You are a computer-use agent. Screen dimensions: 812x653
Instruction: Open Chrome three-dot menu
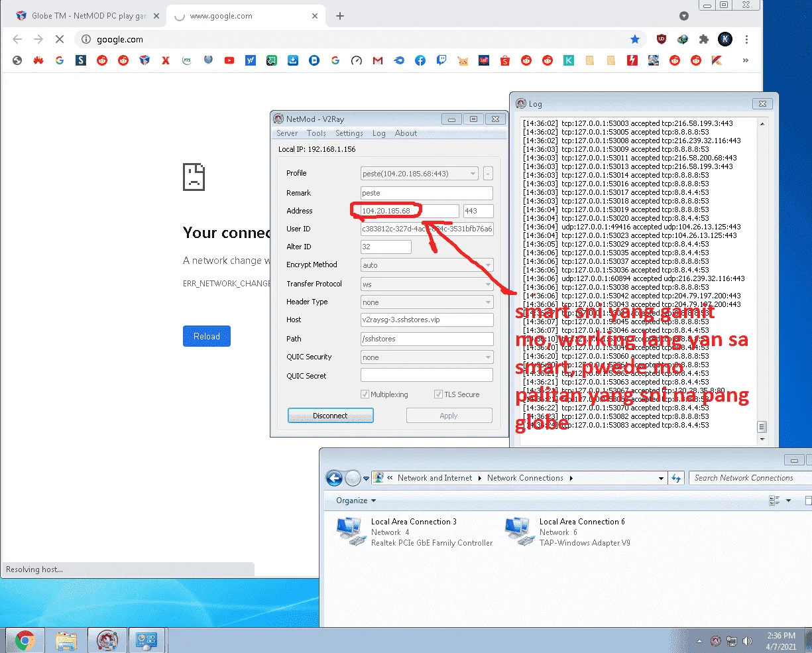(746, 39)
